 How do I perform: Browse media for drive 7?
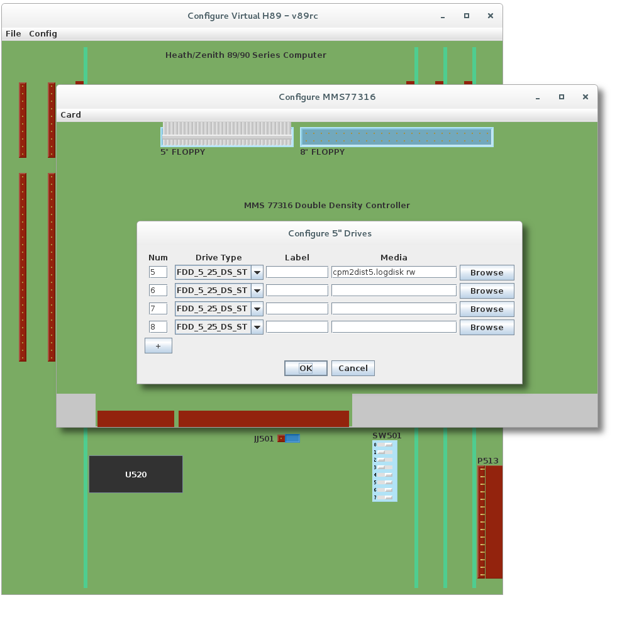(x=486, y=309)
